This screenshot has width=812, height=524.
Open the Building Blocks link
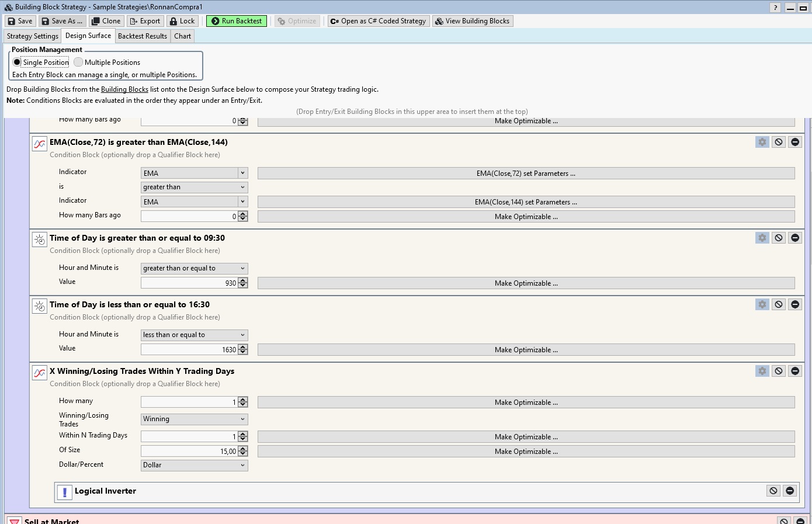[124, 89]
